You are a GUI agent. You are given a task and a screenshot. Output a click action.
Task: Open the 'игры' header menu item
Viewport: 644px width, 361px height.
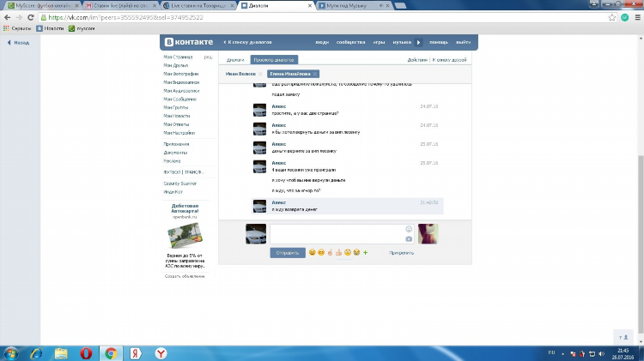tap(379, 42)
